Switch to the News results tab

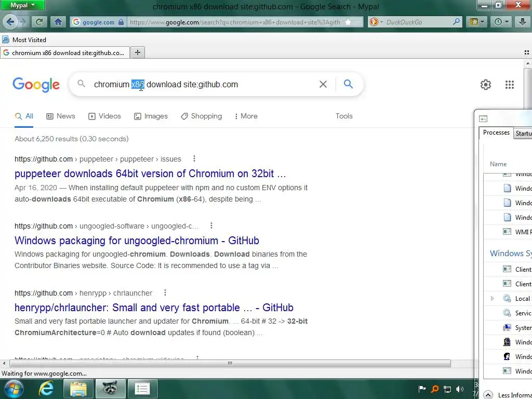pos(60,116)
